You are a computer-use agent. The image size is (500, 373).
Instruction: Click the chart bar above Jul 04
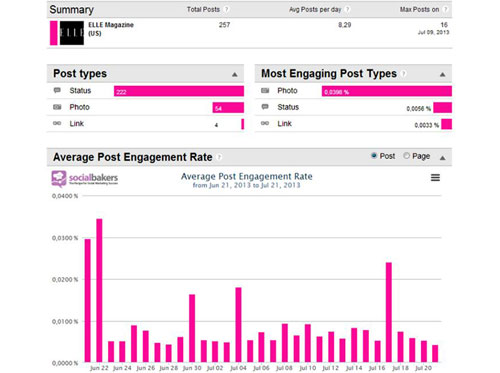(238, 325)
